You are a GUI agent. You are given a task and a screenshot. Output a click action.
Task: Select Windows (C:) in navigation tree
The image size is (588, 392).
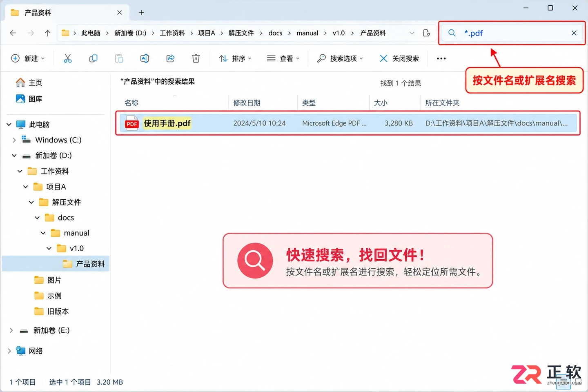coord(51,140)
